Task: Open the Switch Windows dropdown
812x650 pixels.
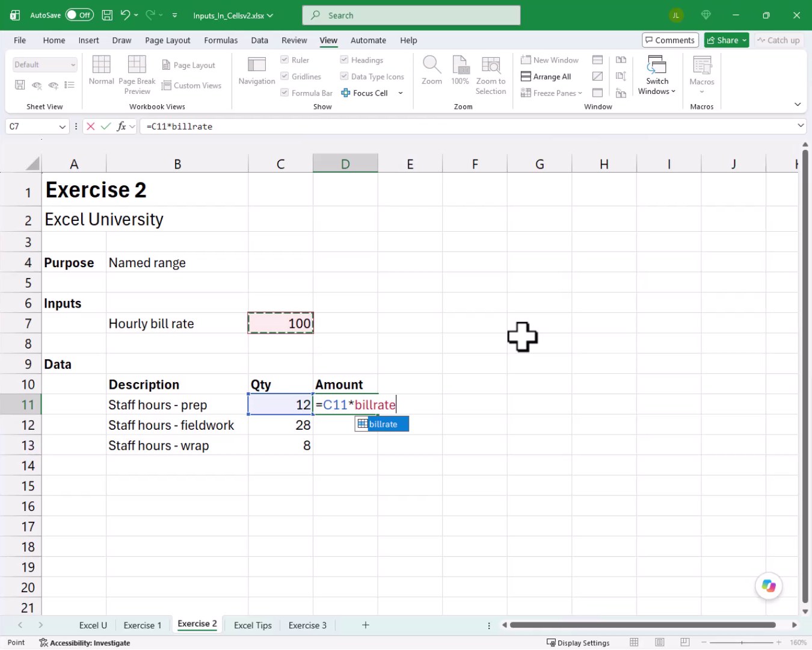Action: pos(657,75)
